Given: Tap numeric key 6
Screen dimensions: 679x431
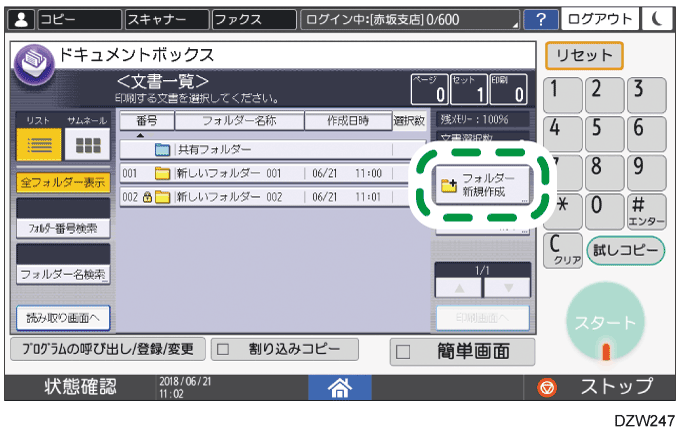Looking at the screenshot, I should [646, 134].
